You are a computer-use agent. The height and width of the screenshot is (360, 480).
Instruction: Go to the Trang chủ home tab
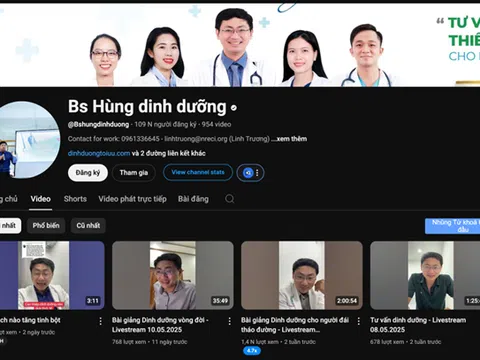(x=9, y=199)
